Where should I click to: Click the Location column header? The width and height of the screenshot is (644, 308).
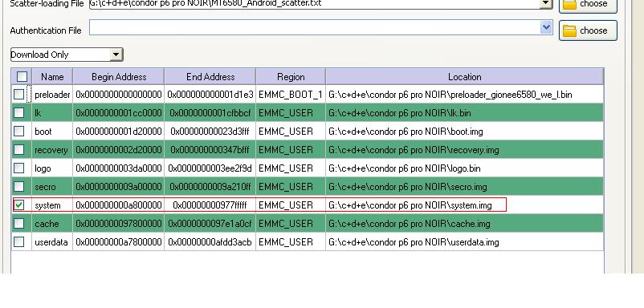(x=464, y=77)
